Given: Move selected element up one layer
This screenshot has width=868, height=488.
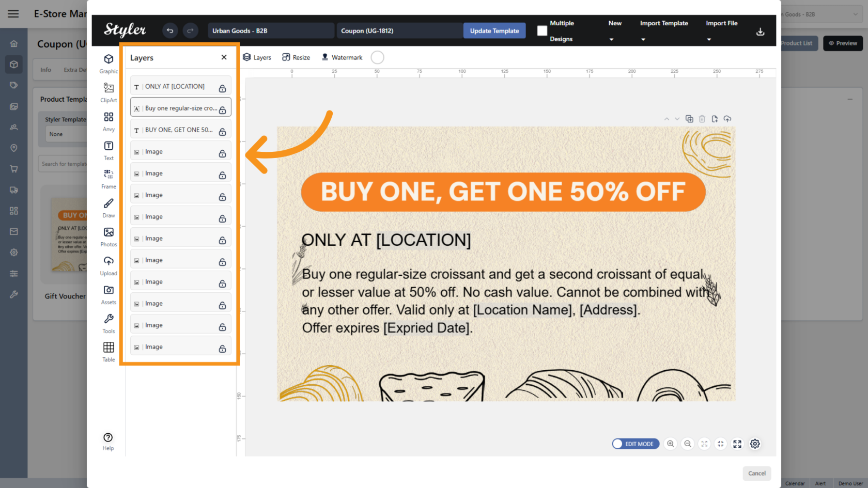Looking at the screenshot, I should (x=667, y=119).
